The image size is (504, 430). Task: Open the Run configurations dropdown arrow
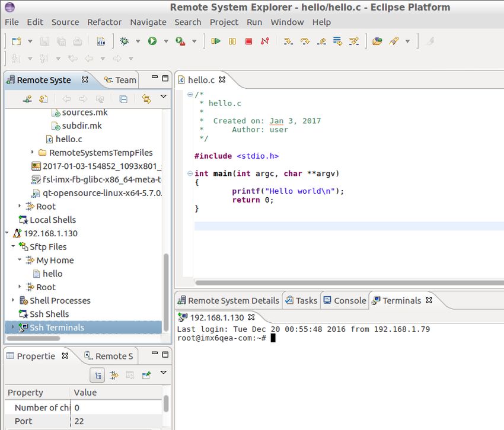(x=166, y=41)
